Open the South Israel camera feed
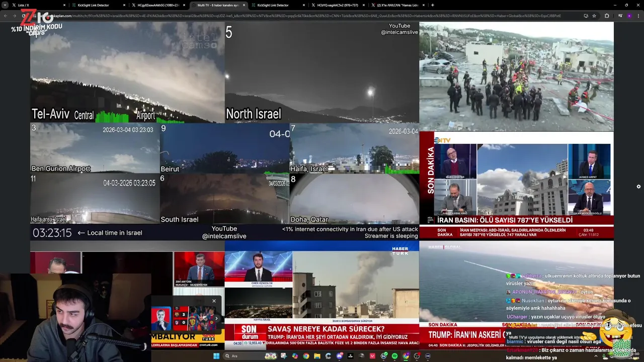This screenshot has width=644, height=362. [225, 199]
